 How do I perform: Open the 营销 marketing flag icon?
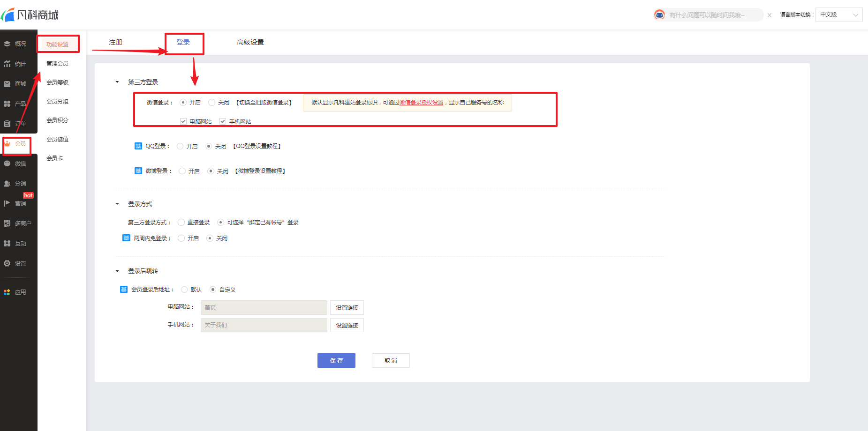[x=7, y=203]
